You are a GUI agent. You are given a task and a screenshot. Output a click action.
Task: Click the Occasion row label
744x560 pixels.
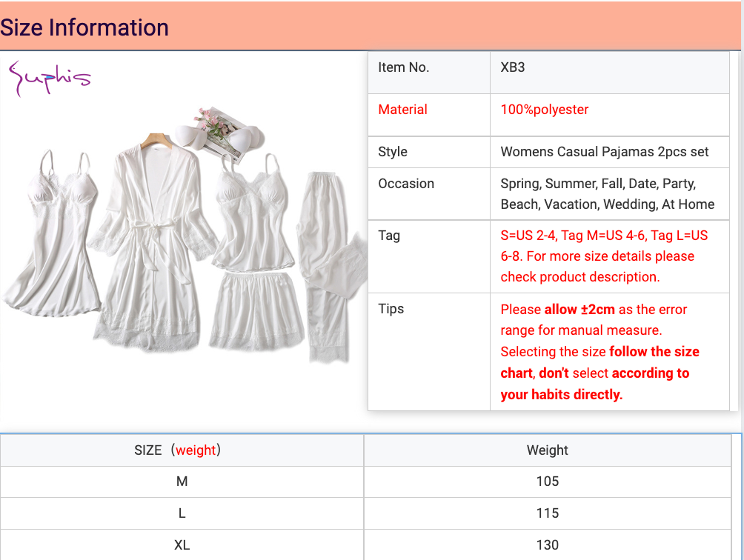pyautogui.click(x=406, y=184)
